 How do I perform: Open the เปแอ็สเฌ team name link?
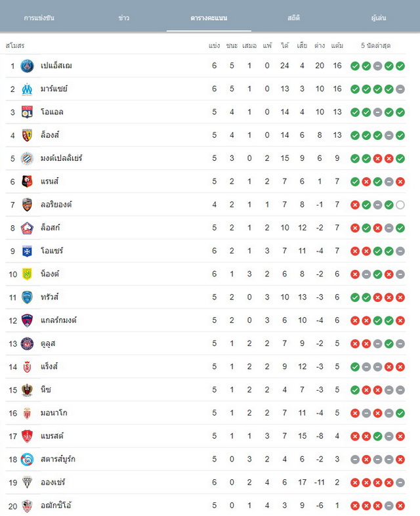point(56,66)
